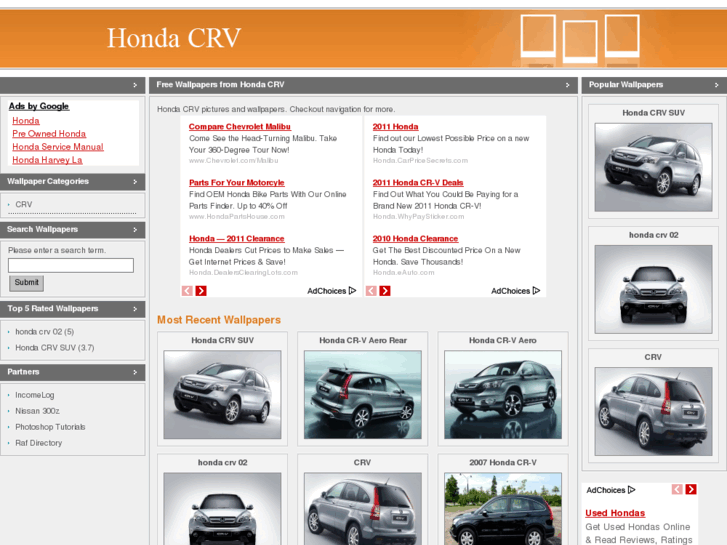Click arrow on the untitled top-left sidebar header

(135, 85)
